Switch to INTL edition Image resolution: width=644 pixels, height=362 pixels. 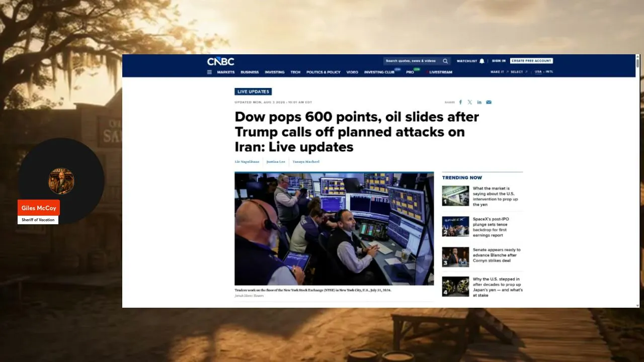[x=549, y=72]
